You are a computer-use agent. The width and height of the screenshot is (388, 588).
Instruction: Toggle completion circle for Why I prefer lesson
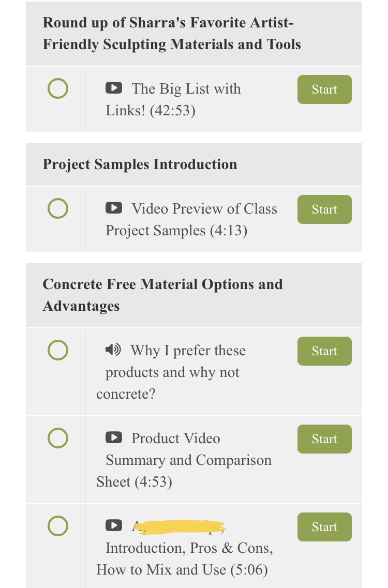[58, 350]
